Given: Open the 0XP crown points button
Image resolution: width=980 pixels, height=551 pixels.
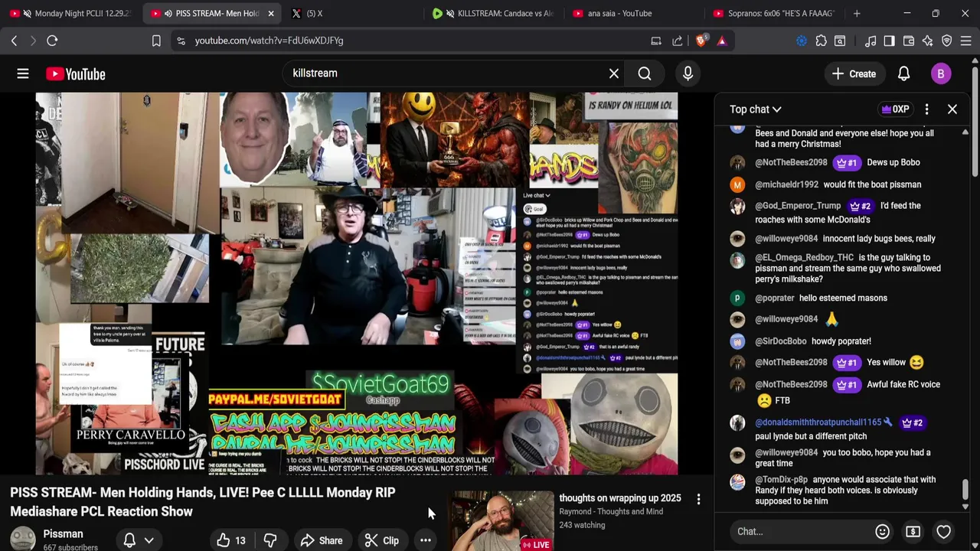Looking at the screenshot, I should click(896, 109).
